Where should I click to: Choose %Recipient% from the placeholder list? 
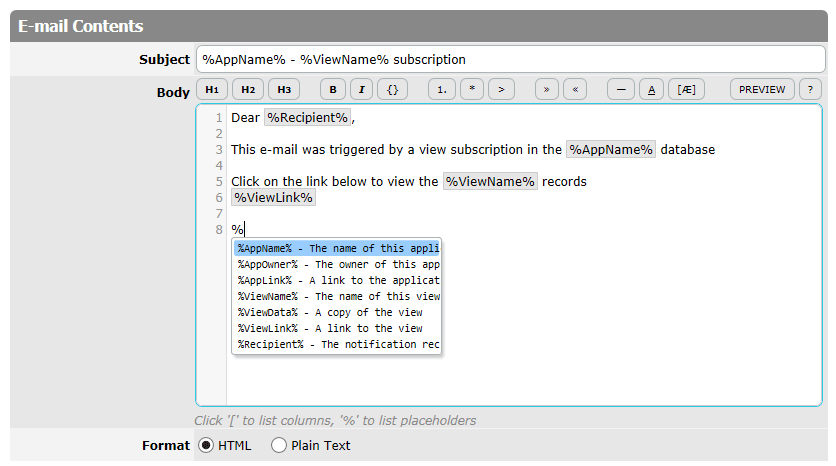[x=336, y=344]
